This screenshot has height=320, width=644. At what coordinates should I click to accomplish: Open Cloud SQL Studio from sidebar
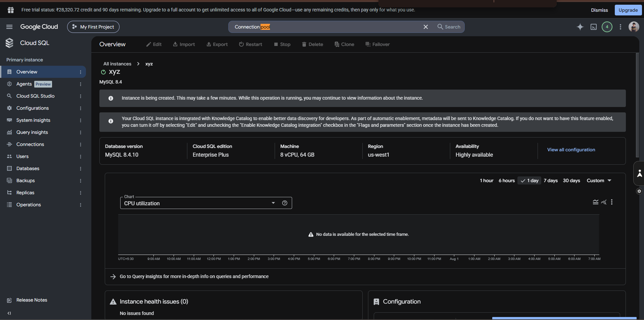tap(35, 96)
